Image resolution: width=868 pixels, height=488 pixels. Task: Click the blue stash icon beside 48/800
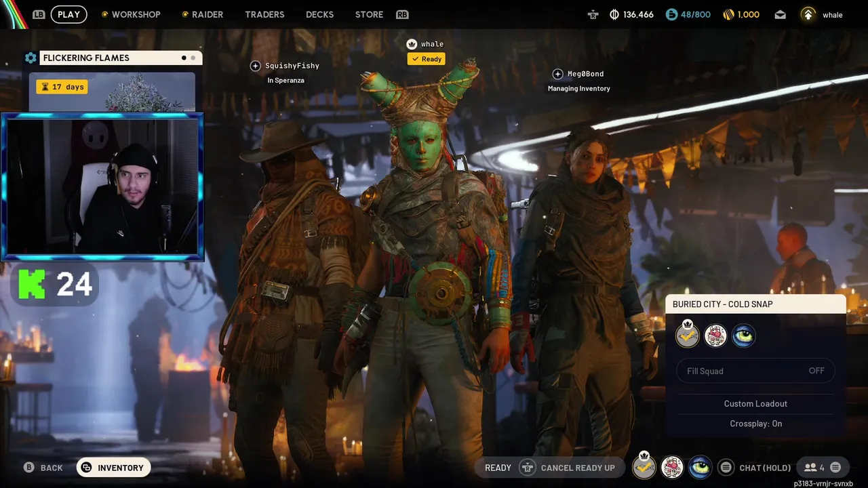pos(671,14)
